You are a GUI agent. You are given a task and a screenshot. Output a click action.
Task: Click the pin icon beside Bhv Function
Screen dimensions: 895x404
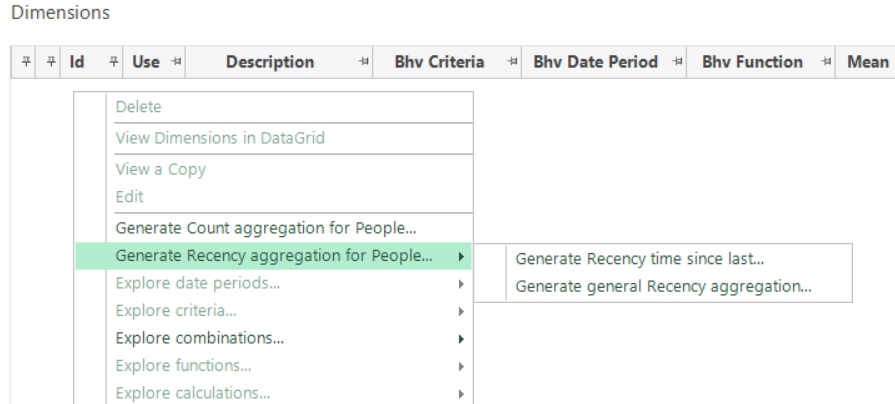[827, 62]
